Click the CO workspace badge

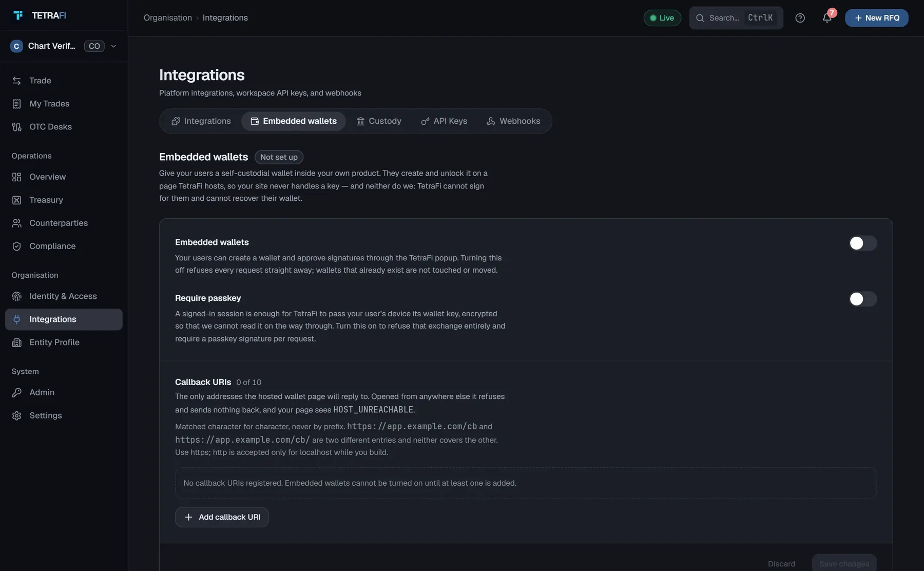click(x=94, y=46)
